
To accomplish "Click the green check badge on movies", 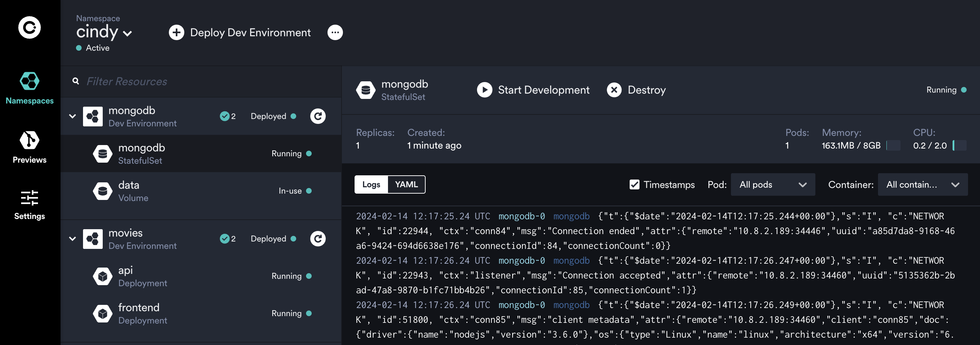I will 224,239.
